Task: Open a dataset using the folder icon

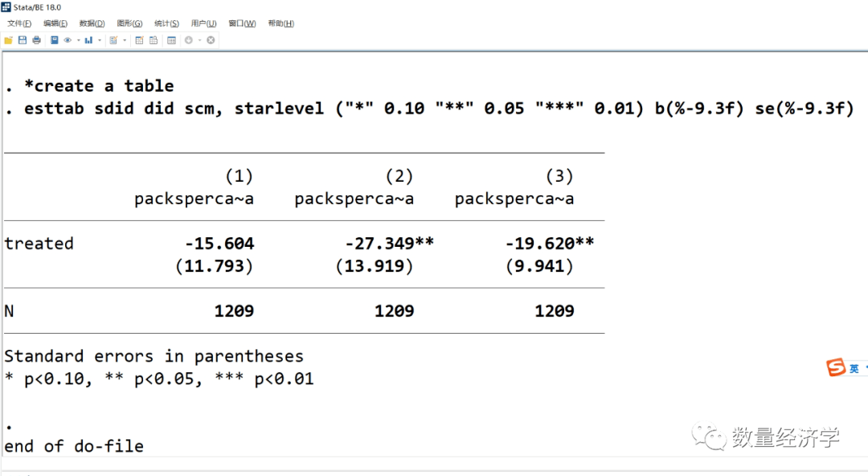Action: [x=8, y=40]
